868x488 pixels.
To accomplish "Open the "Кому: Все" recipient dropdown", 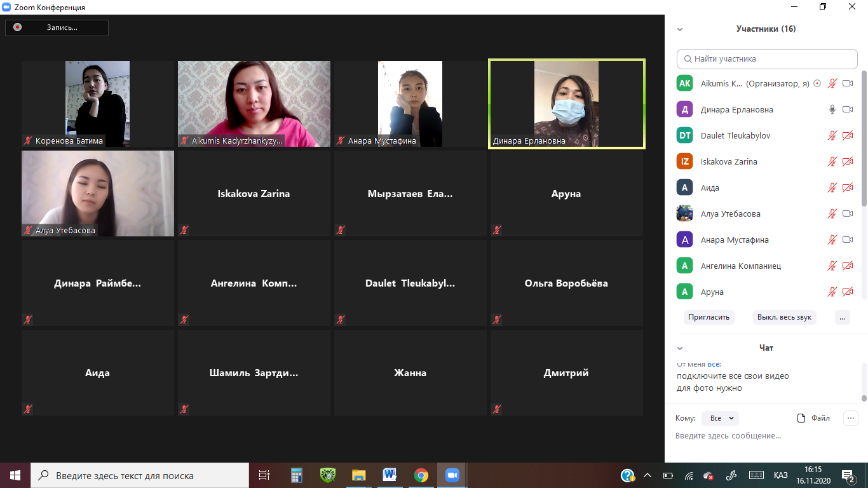I will [x=720, y=418].
